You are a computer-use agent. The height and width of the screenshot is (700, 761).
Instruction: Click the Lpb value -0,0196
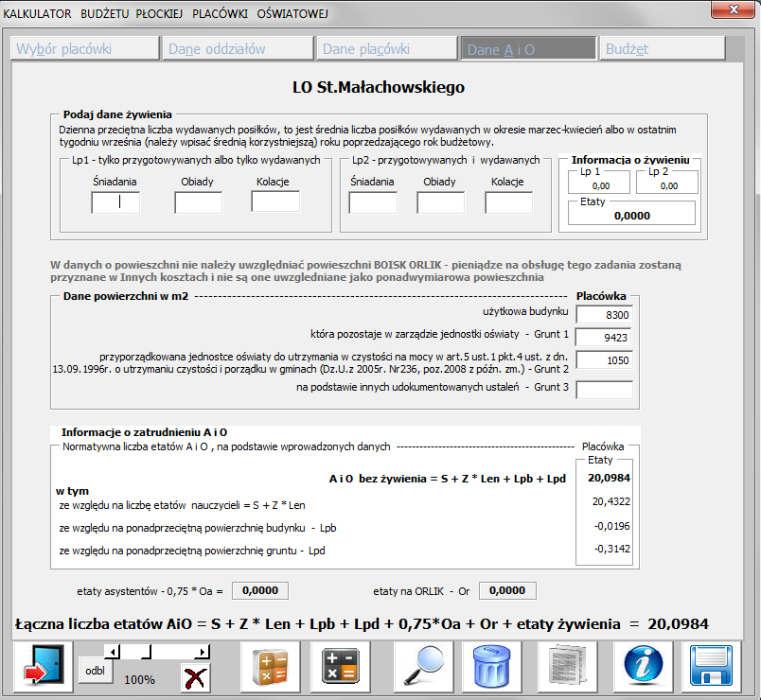(612, 526)
